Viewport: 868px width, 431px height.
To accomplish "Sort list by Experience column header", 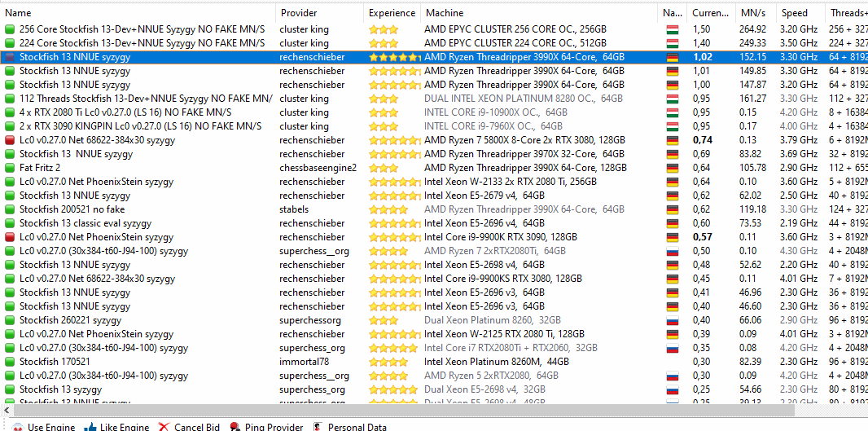I will 392,13.
